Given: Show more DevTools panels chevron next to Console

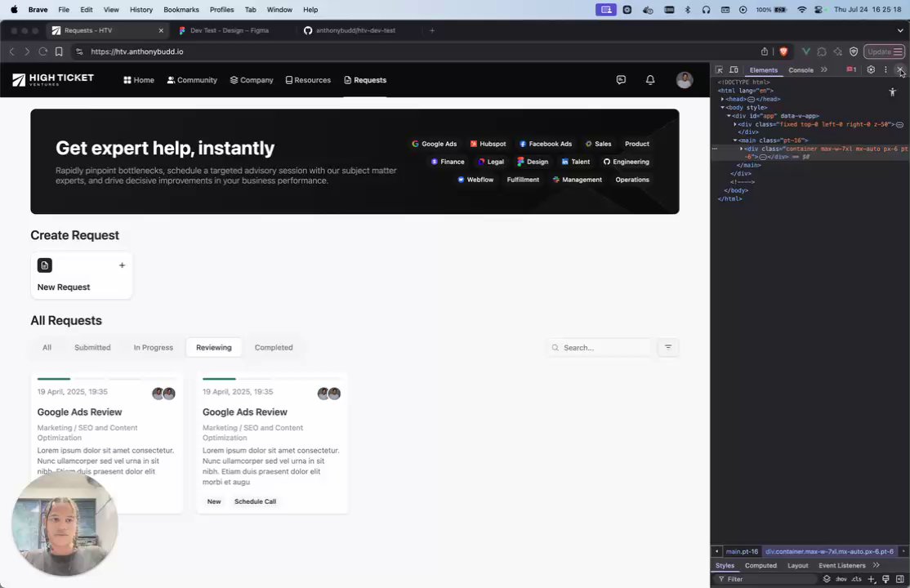Looking at the screenshot, I should pyautogui.click(x=824, y=69).
